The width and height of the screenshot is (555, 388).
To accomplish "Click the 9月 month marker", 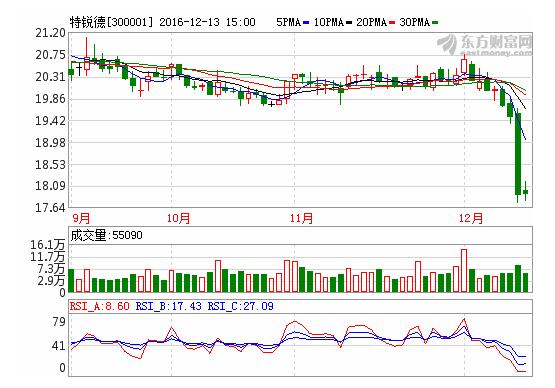I will point(81,218).
